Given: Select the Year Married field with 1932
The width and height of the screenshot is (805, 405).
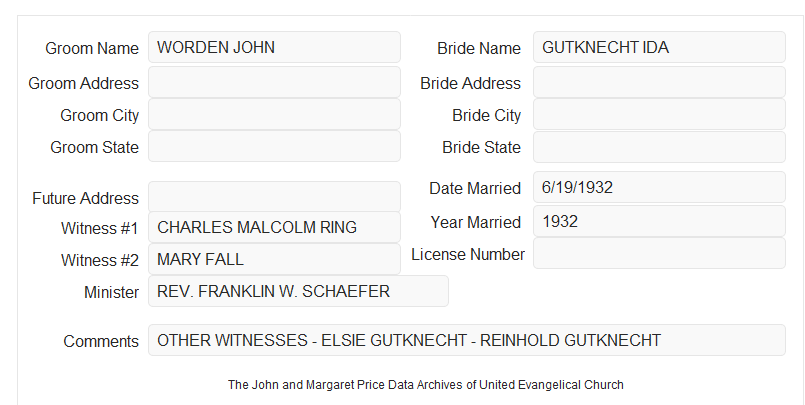Looking at the screenshot, I should 659,221.
